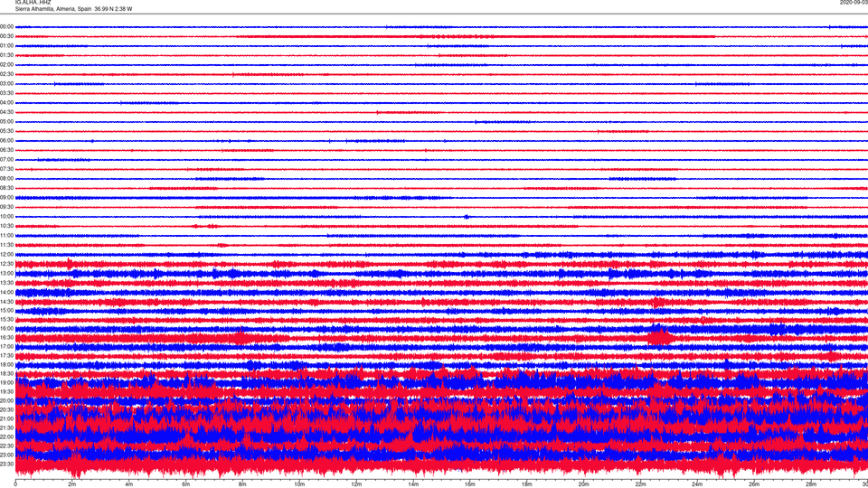Click the '02:00' time label
The height and width of the screenshot is (488, 868).
[x=6, y=65]
